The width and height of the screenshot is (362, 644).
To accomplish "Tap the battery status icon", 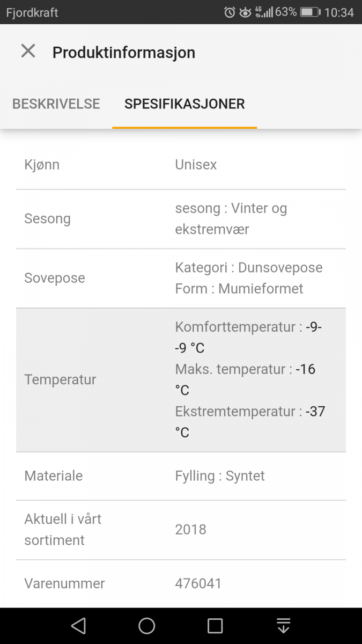I will pyautogui.click(x=309, y=12).
